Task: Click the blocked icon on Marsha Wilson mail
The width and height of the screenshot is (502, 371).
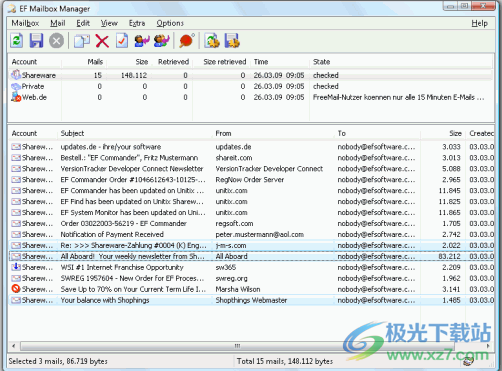Action: click(16, 289)
